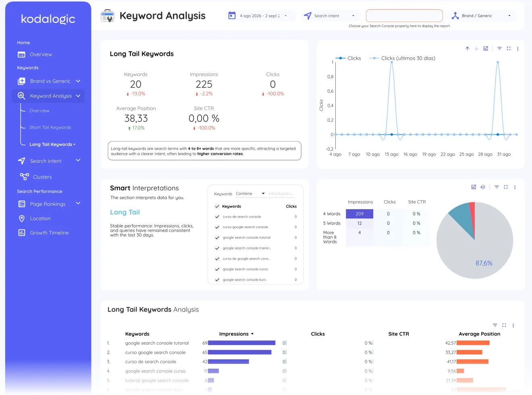The image size is (532, 395).
Task: Open more options on Clicks chart
Action: [518, 49]
